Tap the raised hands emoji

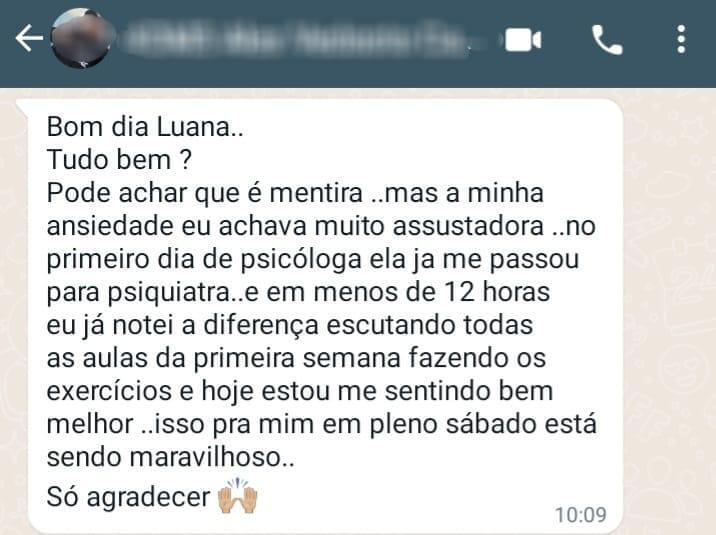237,496
